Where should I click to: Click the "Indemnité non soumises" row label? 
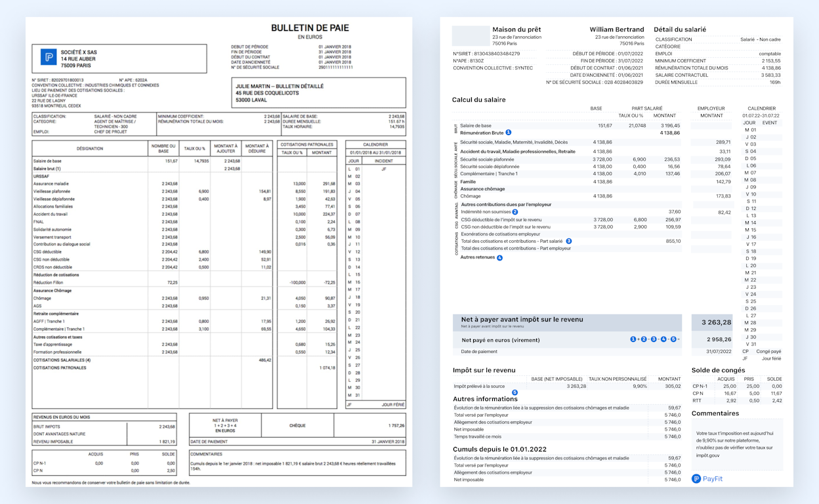point(486,212)
